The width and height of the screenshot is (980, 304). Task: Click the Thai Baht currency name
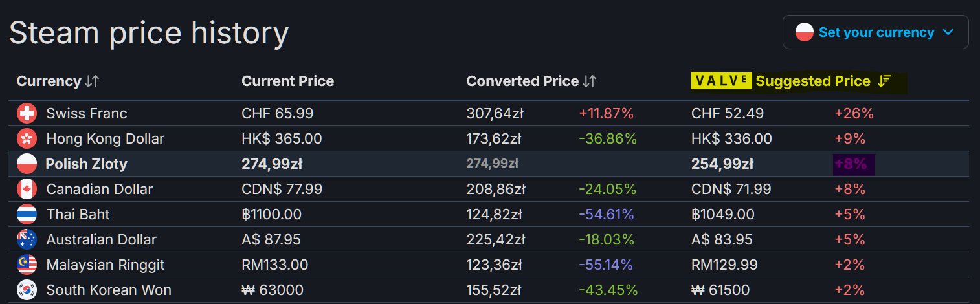pyautogui.click(x=78, y=215)
